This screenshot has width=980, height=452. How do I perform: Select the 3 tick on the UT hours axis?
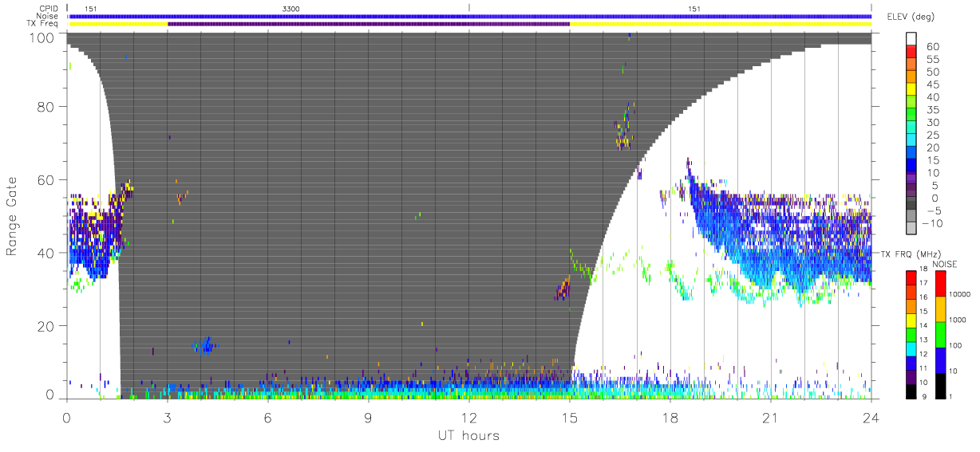(168, 417)
